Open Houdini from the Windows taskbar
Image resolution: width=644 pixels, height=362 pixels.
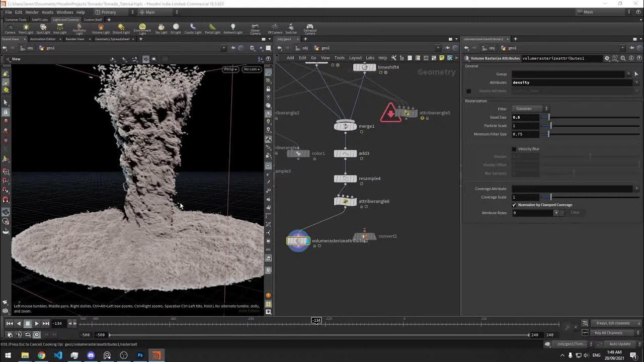(156, 355)
